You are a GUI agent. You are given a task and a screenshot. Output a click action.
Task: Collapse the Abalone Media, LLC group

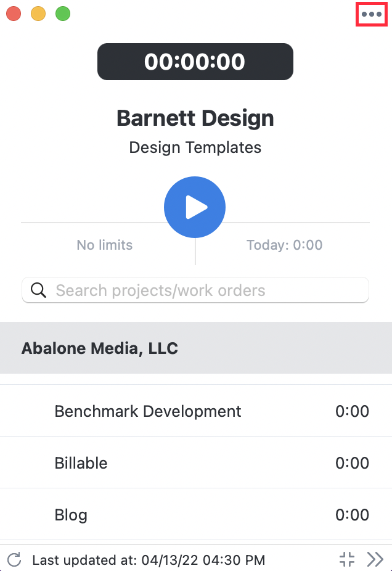[196, 348]
